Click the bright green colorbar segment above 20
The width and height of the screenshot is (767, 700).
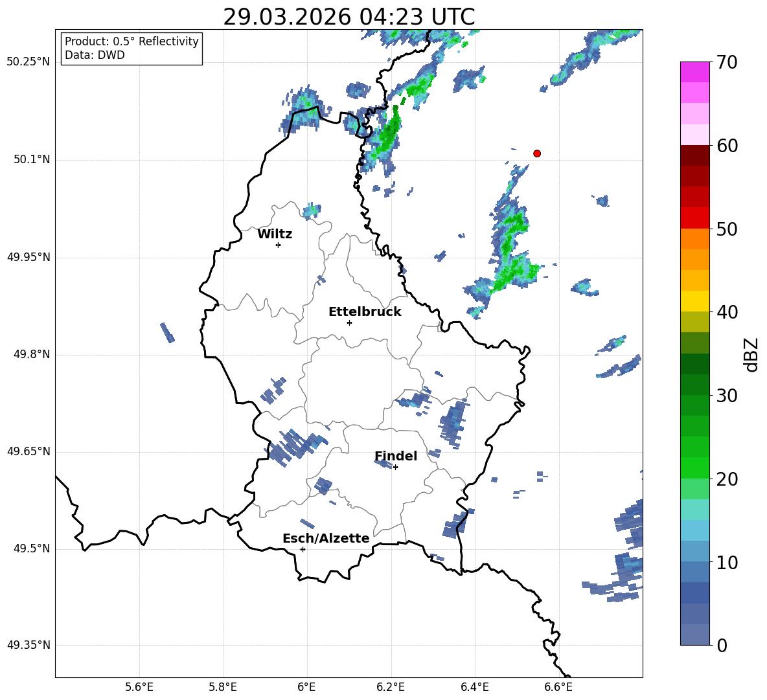coord(695,468)
